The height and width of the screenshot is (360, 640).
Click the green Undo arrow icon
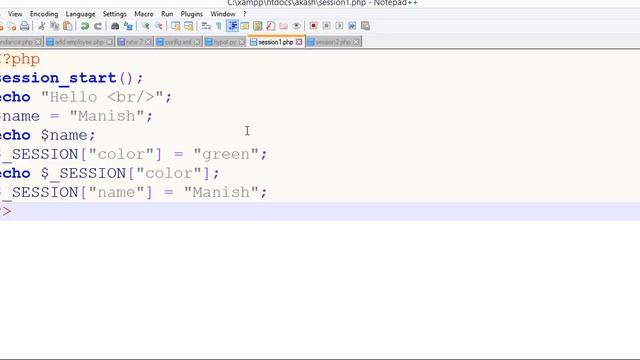(x=84, y=26)
